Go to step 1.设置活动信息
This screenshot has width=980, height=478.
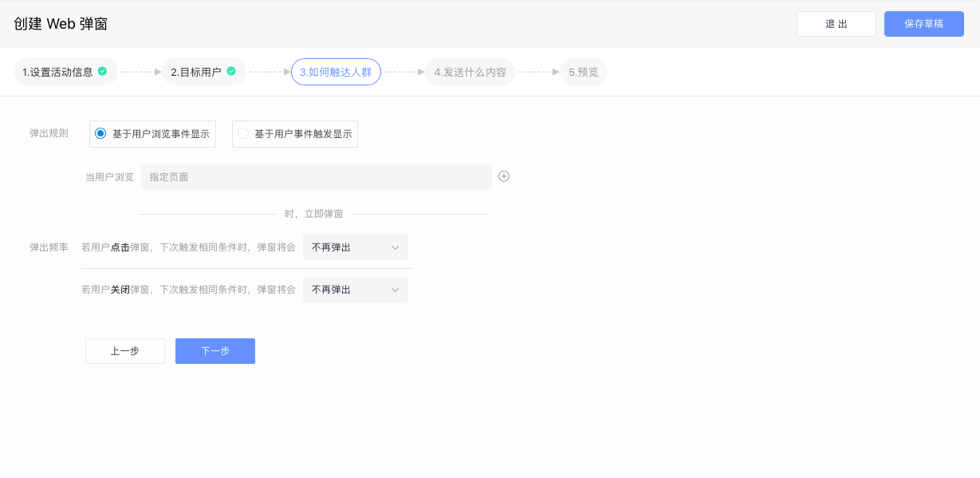(x=65, y=72)
